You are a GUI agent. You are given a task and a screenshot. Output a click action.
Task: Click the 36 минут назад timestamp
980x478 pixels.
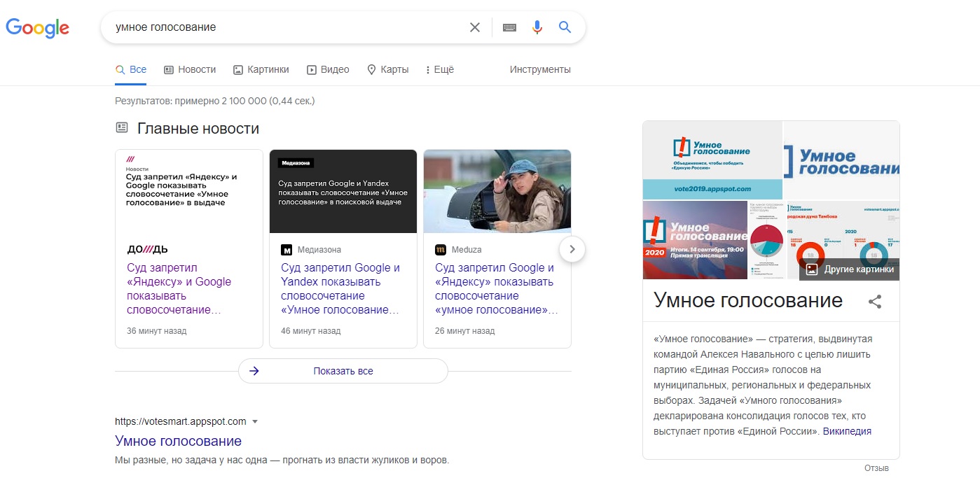coord(157,331)
